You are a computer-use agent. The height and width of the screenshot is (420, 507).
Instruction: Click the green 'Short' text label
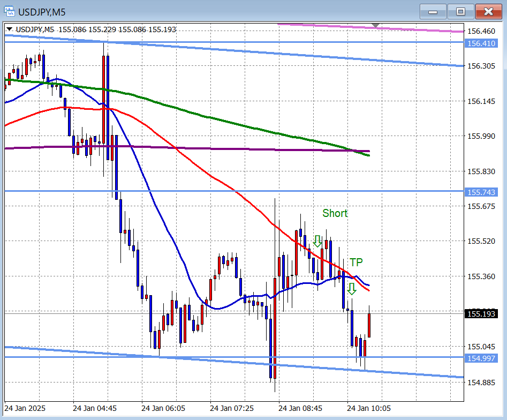point(335,213)
